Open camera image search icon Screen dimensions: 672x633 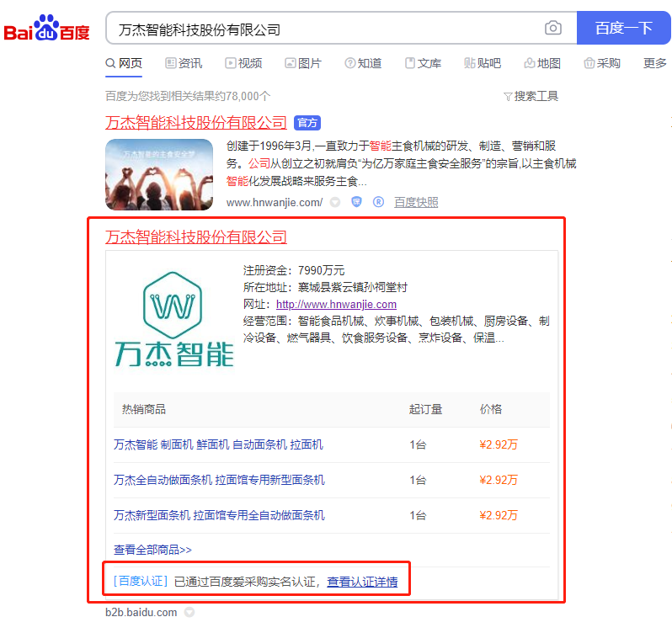point(553,29)
